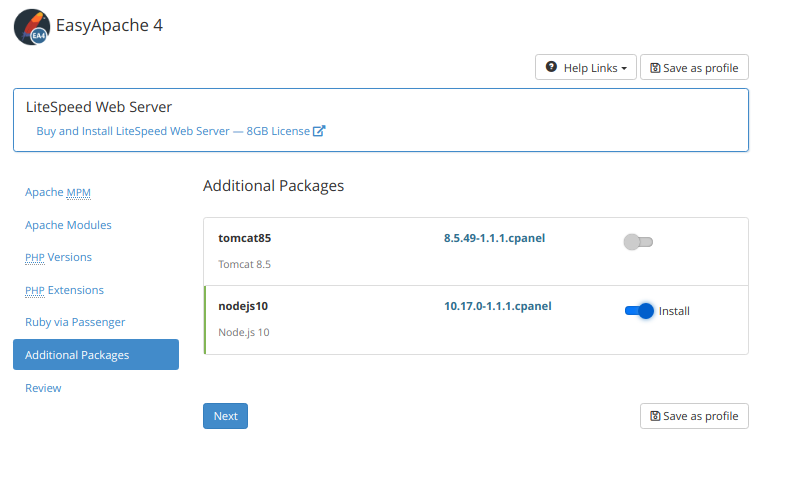This screenshot has height=483, width=803.
Task: Switch to Ruby via Passenger
Action: point(75,322)
